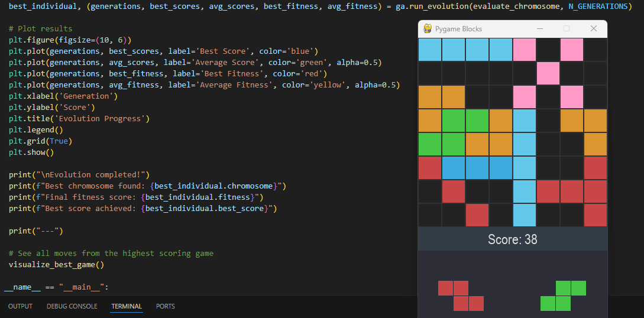
Task: Click the plt.show() line
Action: (x=31, y=152)
